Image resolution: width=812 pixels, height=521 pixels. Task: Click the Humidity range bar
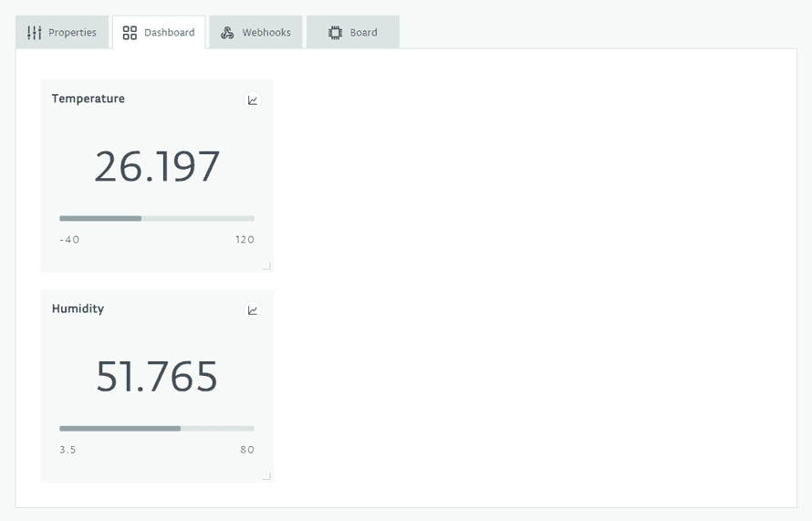pos(157,429)
